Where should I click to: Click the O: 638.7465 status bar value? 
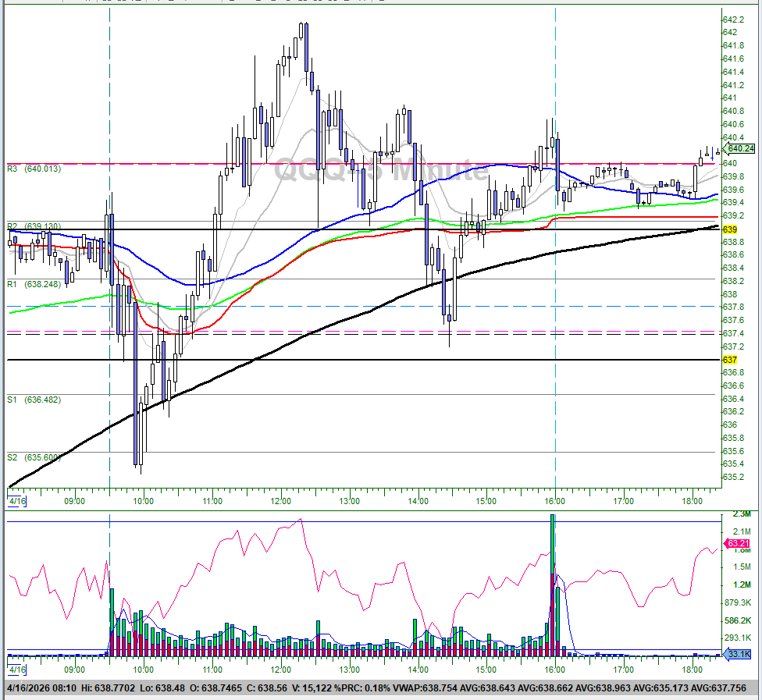[215, 688]
